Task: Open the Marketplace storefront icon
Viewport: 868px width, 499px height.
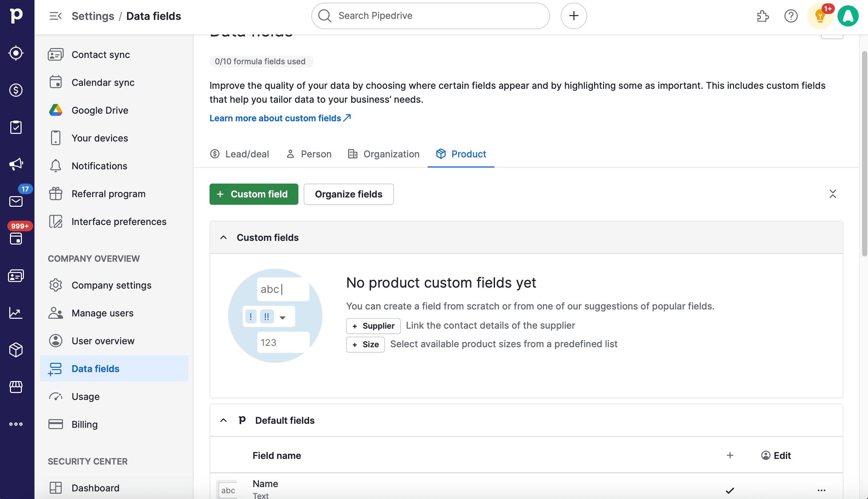Action: [x=16, y=387]
